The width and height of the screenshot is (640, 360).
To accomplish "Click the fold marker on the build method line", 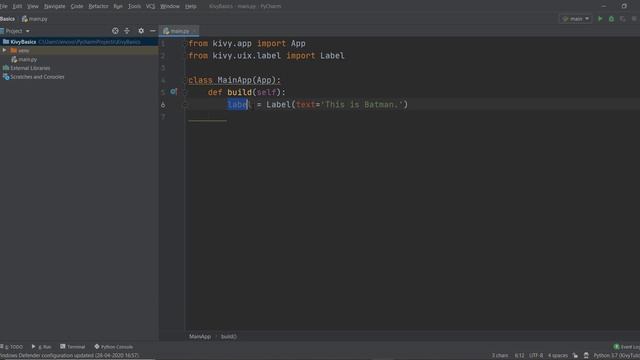I will (x=184, y=92).
